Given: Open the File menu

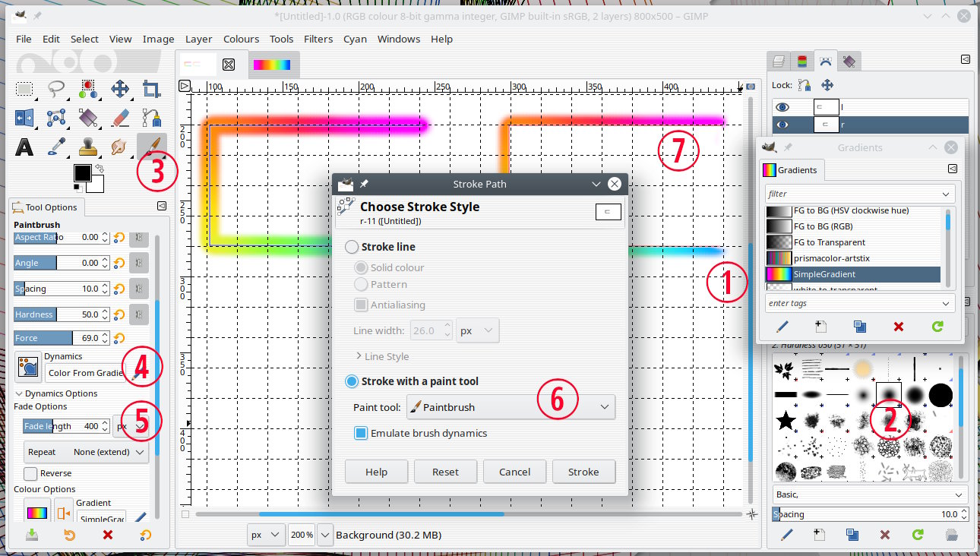Looking at the screenshot, I should click(24, 39).
